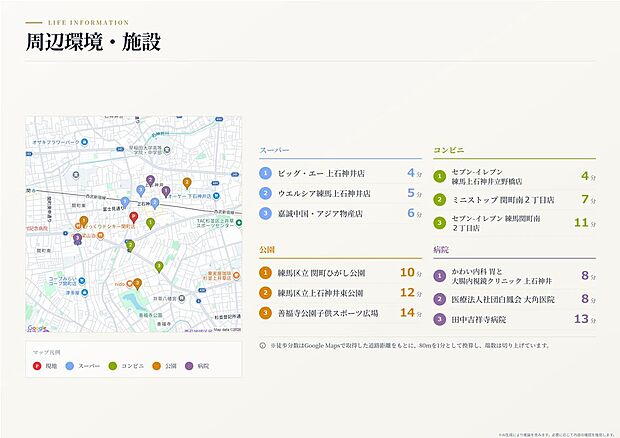This screenshot has width=620, height=438.
Task: Click badge 2 beside ウエルシア練馬上石神井店
Action: [265, 193]
